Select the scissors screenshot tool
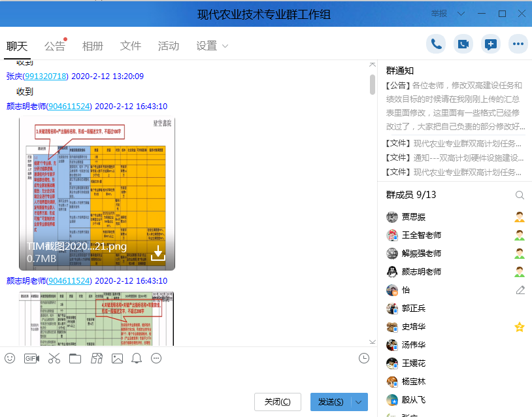 (54, 358)
